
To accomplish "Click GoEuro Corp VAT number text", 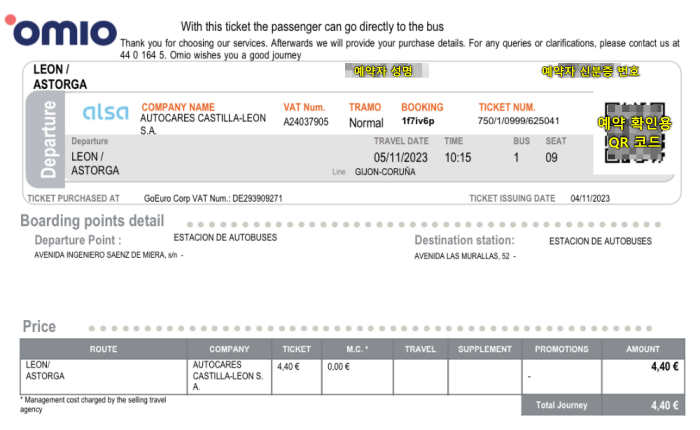I will click(213, 198).
